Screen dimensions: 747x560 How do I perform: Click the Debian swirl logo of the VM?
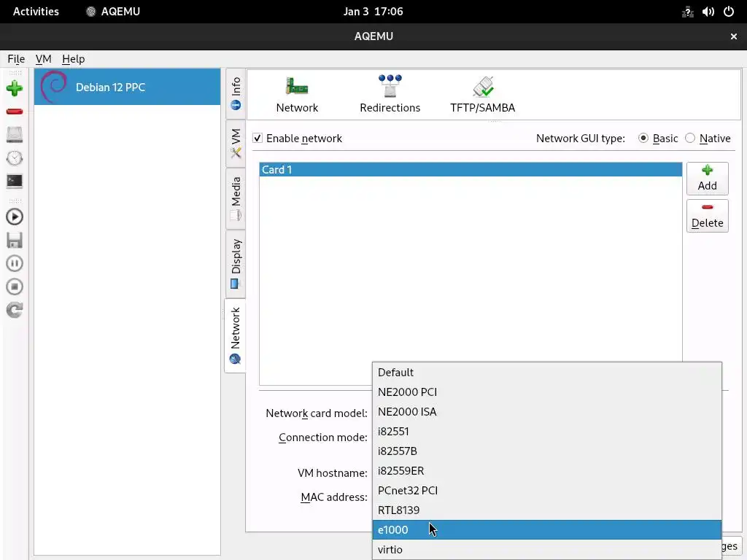point(53,87)
